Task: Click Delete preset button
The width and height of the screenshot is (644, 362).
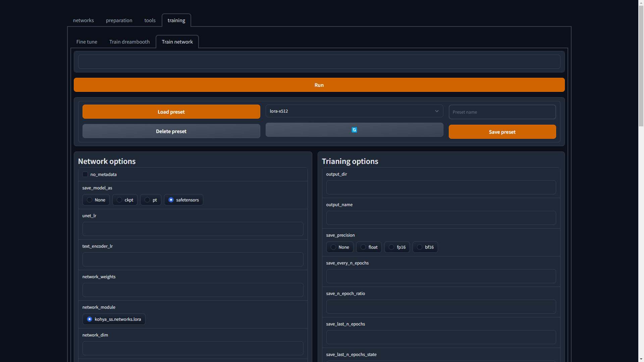Action: pos(171,131)
